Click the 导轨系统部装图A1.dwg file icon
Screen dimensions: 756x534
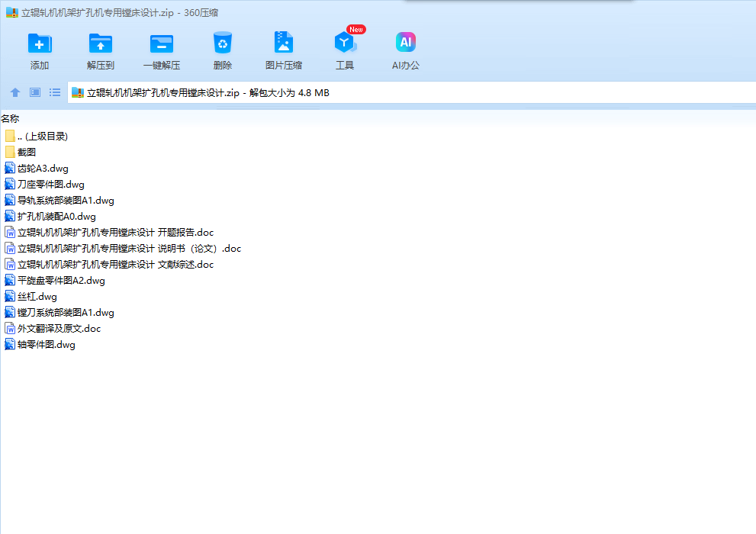tap(10, 200)
